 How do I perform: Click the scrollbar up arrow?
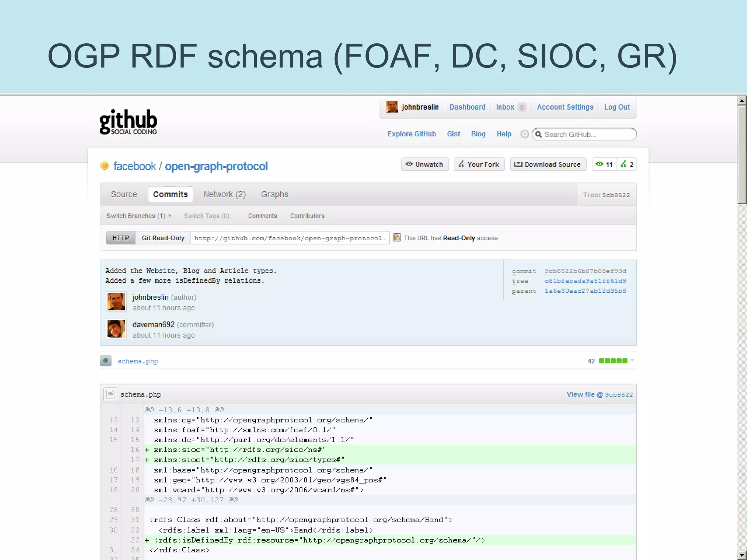pyautogui.click(x=742, y=101)
